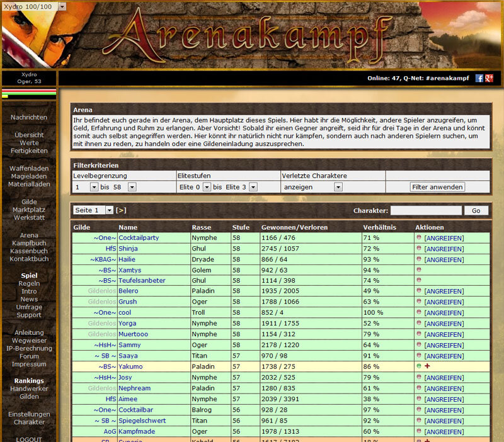Click the green online dot in Yakumo's row
504x442 pixels.
click(x=419, y=366)
